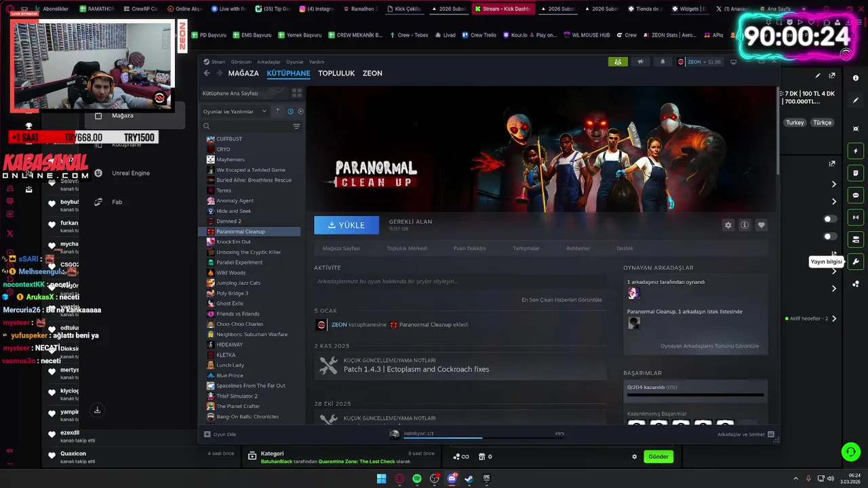Switch to TOPLULUK tab
Image resolution: width=868 pixels, height=488 pixels.
tap(336, 73)
